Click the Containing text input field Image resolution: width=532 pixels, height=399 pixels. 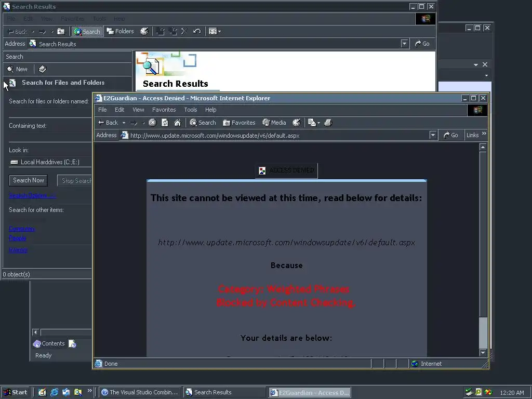point(50,137)
